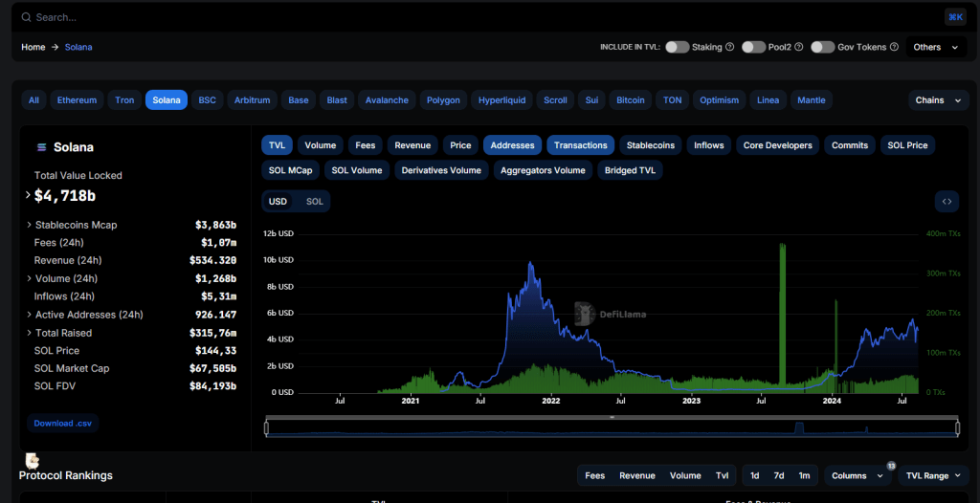This screenshot has width=980, height=503.
Task: Select the BSC chain tab
Action: pos(207,100)
